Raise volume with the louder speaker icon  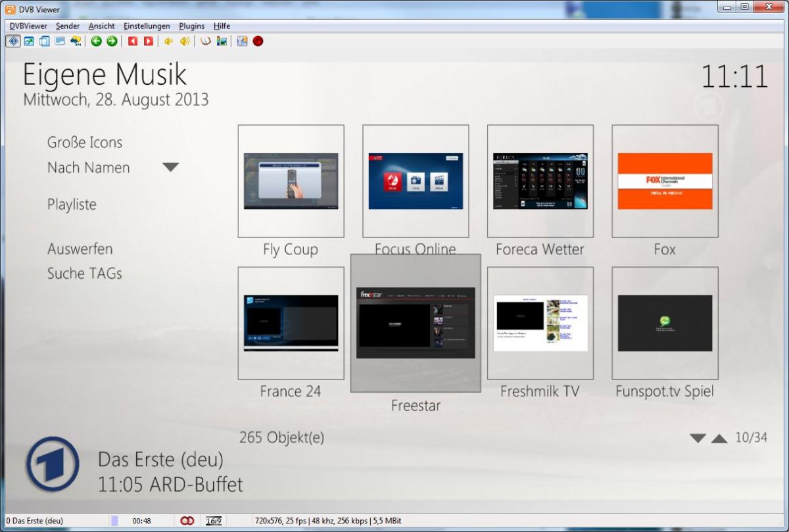pos(185,41)
